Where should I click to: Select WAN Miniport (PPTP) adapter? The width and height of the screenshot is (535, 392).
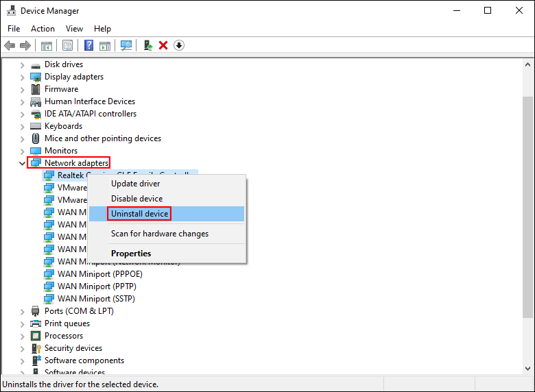[x=97, y=286]
